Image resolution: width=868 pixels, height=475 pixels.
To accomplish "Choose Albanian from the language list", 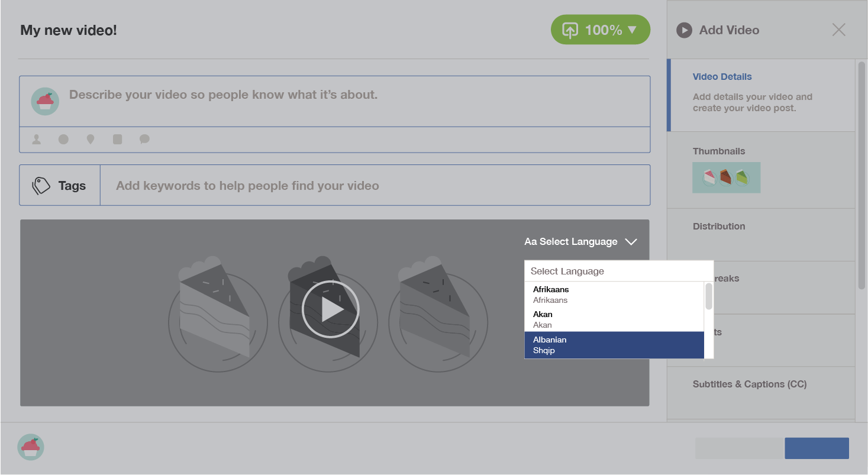I will click(x=614, y=345).
